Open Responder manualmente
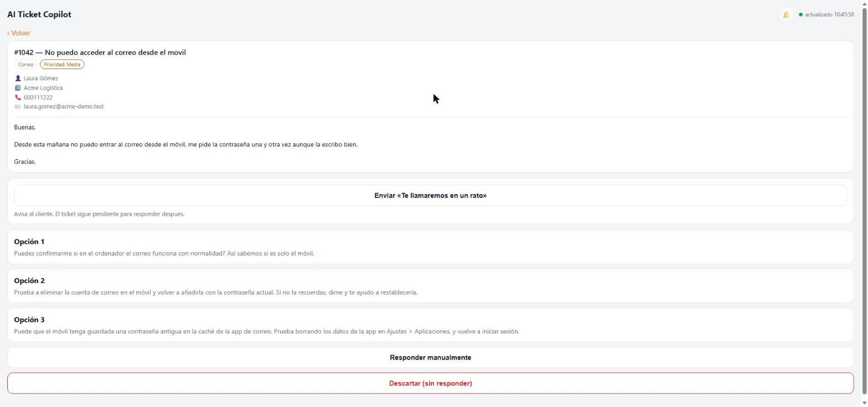 coord(430,358)
